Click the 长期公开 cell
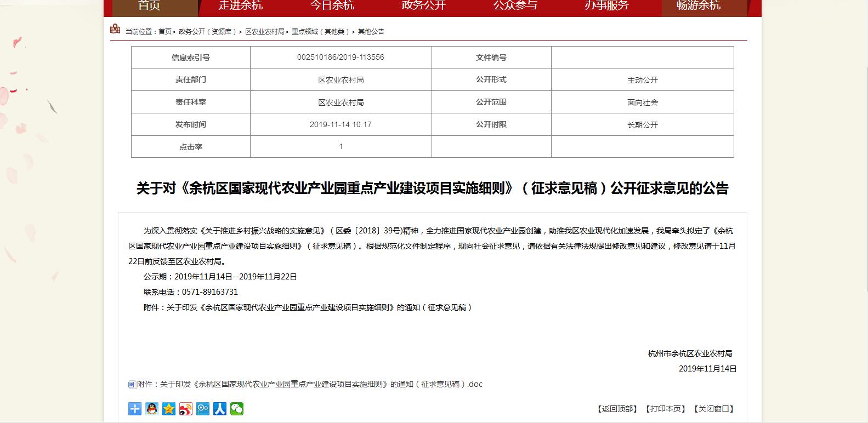The image size is (868, 423). 643,125
